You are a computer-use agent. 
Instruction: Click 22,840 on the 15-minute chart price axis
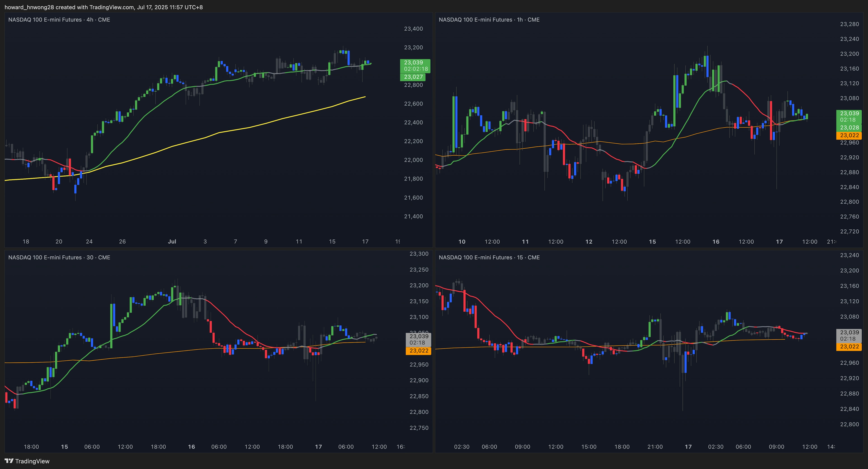click(x=849, y=409)
